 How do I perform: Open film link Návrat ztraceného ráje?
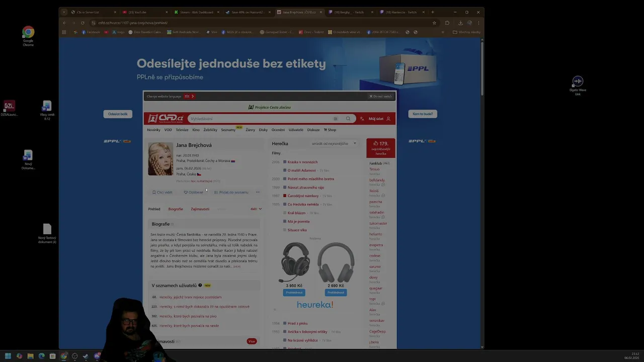[306, 187]
